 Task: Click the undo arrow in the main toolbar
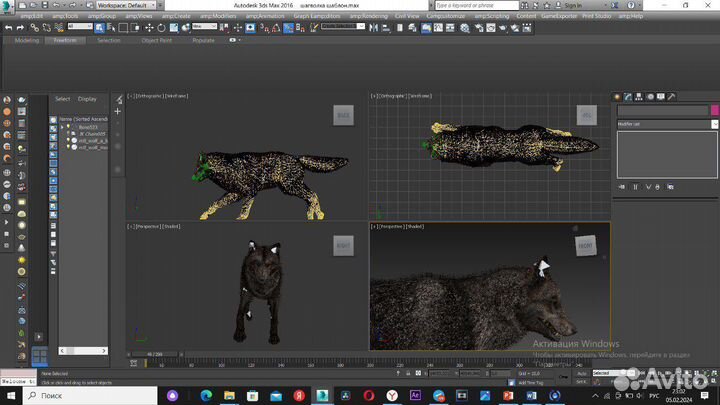click(x=8, y=28)
